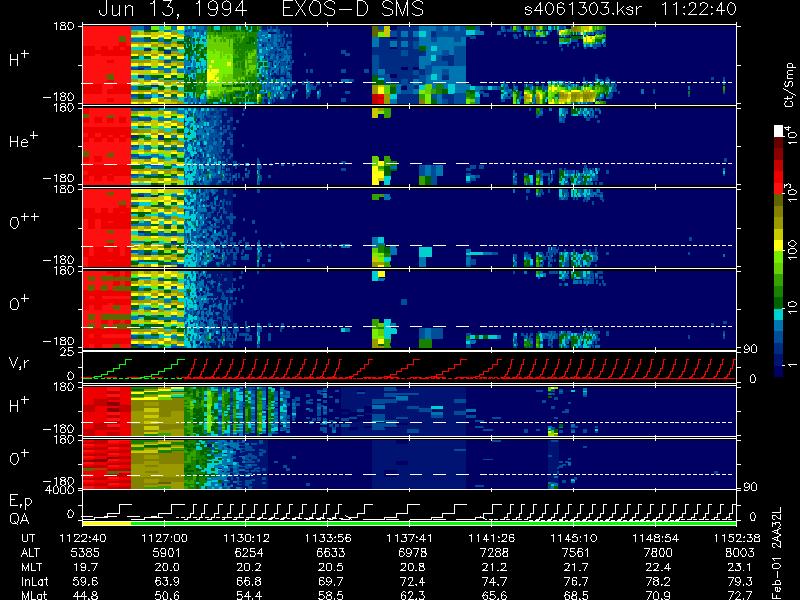800x600 pixels.
Task: Click the green segment of the QA bar
Action: pos(434,523)
